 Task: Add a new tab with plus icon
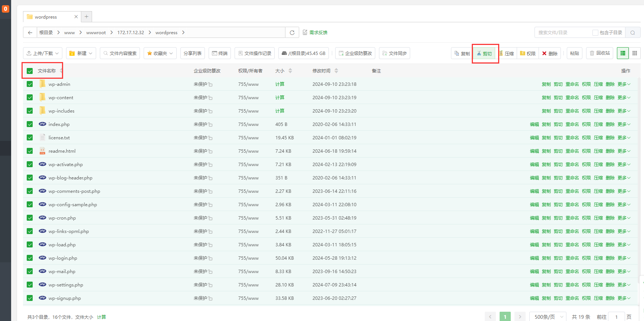click(x=86, y=17)
